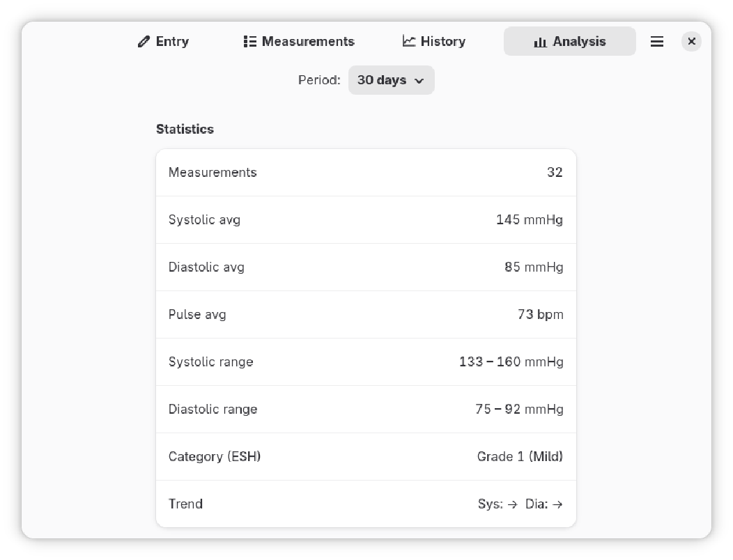Click the Systolic avg row
The width and height of the screenshot is (733, 560).
(366, 220)
